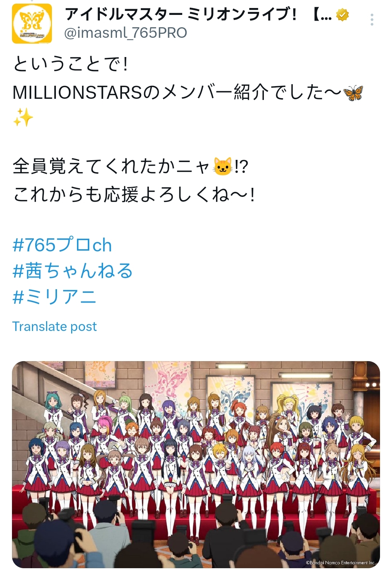Image resolution: width=392 pixels, height=574 pixels.
Task: Open the yellow butterfly profile avatar
Action: pyautogui.click(x=32, y=24)
